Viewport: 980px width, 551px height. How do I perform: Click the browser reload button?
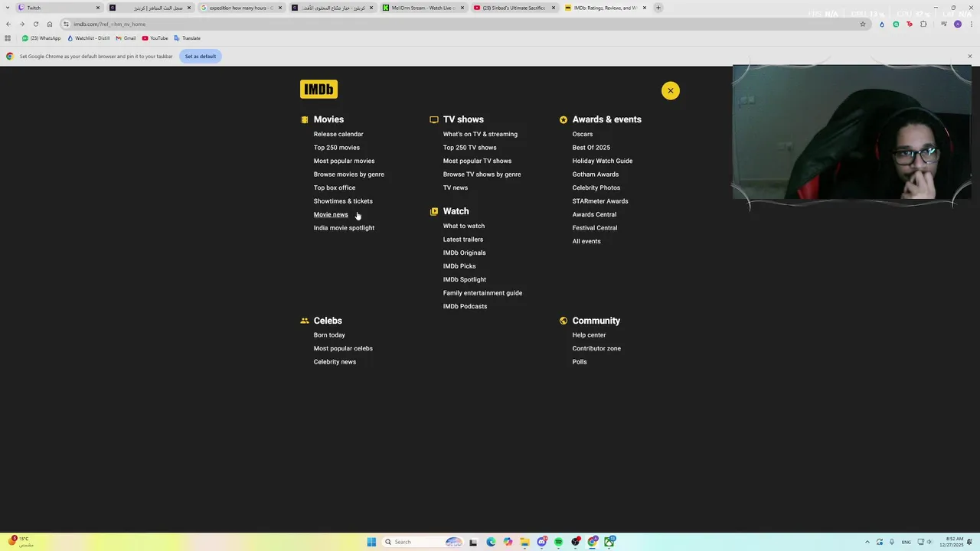(x=35, y=24)
